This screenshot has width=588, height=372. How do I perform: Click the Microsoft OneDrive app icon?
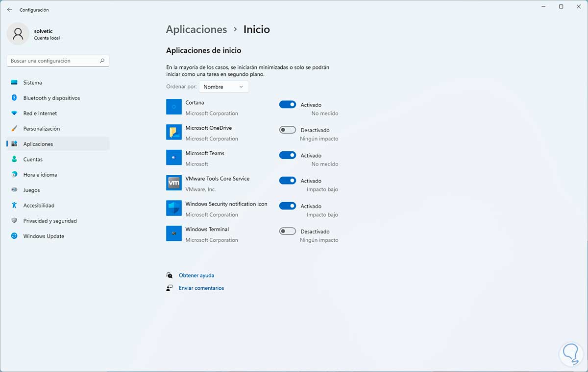click(174, 132)
